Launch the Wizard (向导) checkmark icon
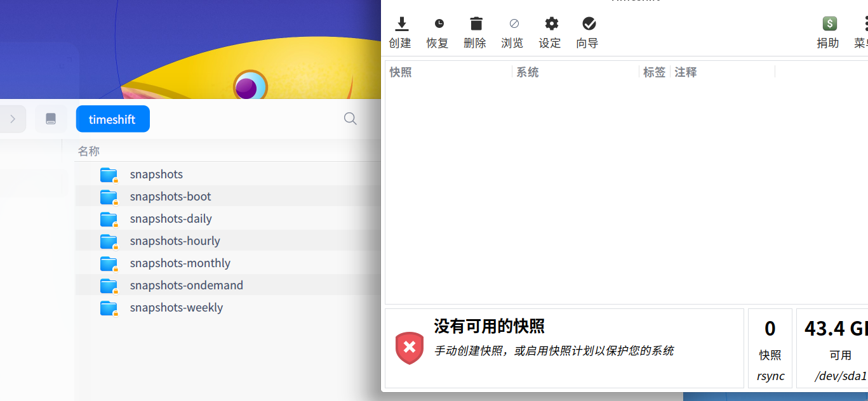Image resolution: width=868 pixels, height=401 pixels. (589, 24)
